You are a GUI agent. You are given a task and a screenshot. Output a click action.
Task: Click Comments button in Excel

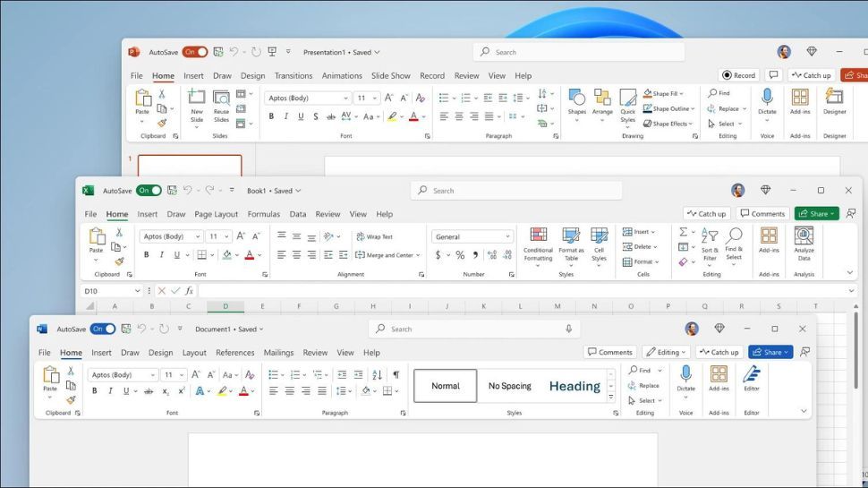click(762, 214)
